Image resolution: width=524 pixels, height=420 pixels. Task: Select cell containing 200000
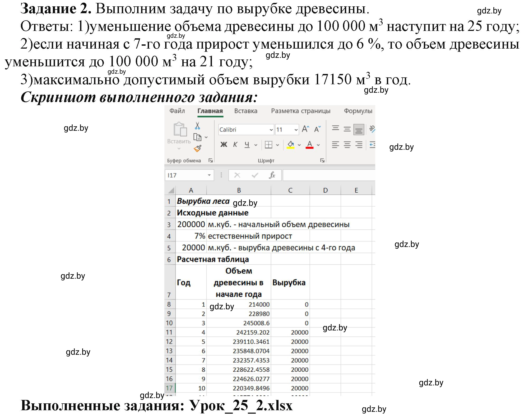[191, 225]
